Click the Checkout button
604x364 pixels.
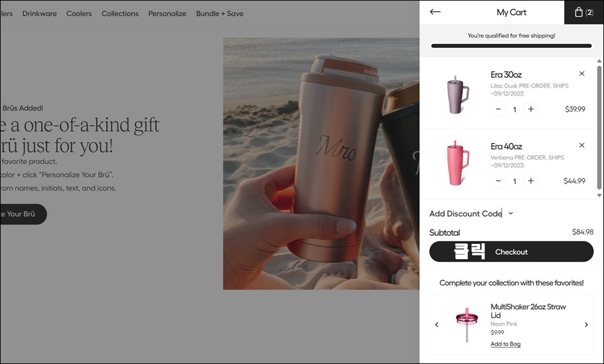point(511,251)
